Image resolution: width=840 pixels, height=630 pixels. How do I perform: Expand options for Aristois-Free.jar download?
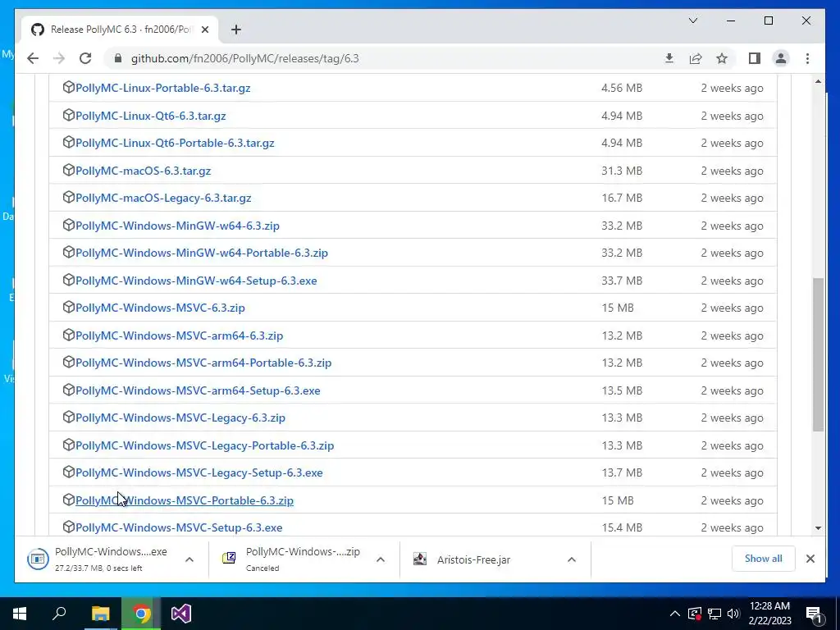[572, 559]
